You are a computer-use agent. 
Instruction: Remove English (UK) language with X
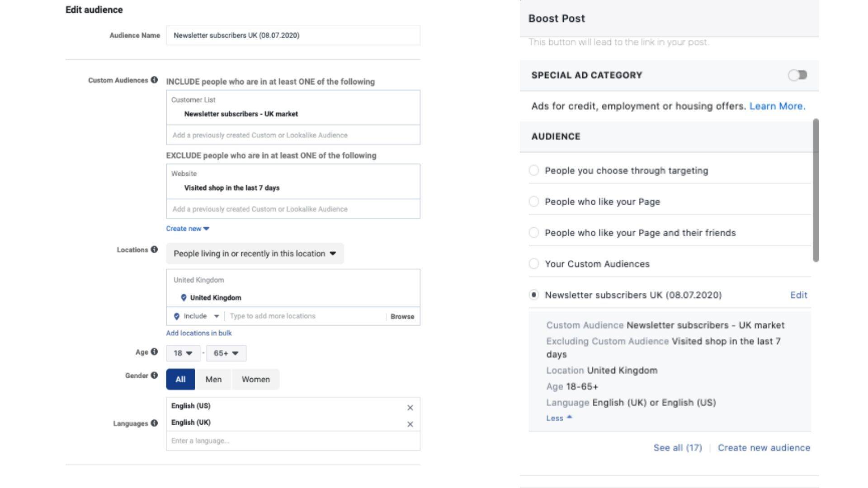click(410, 424)
